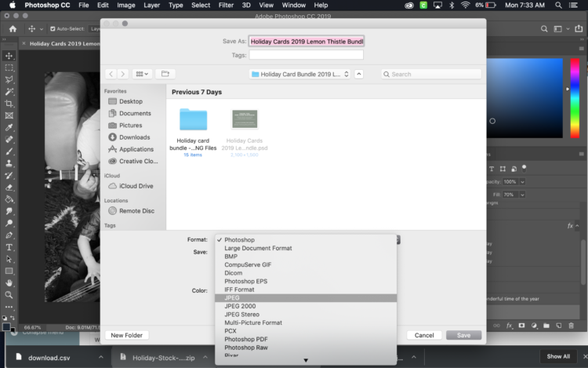The image size is (588, 368).
Task: Select the Frame tool
Action: [x=9, y=115]
